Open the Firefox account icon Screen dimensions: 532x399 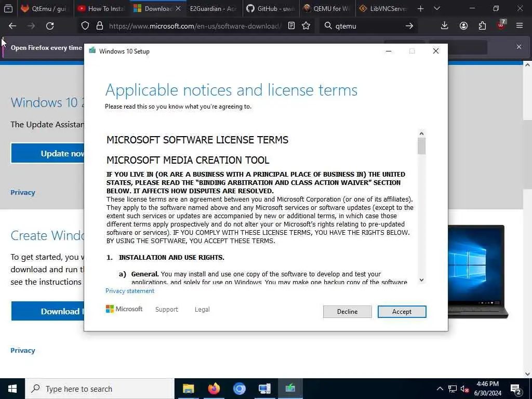click(x=463, y=26)
